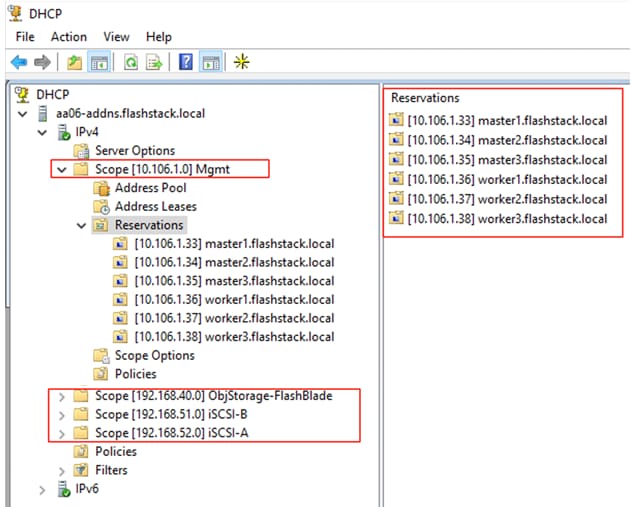Screen dimensions: 631x507
Task: Select [10.106.1.37] worker2.flashstack.local in right pane
Action: click(x=507, y=199)
